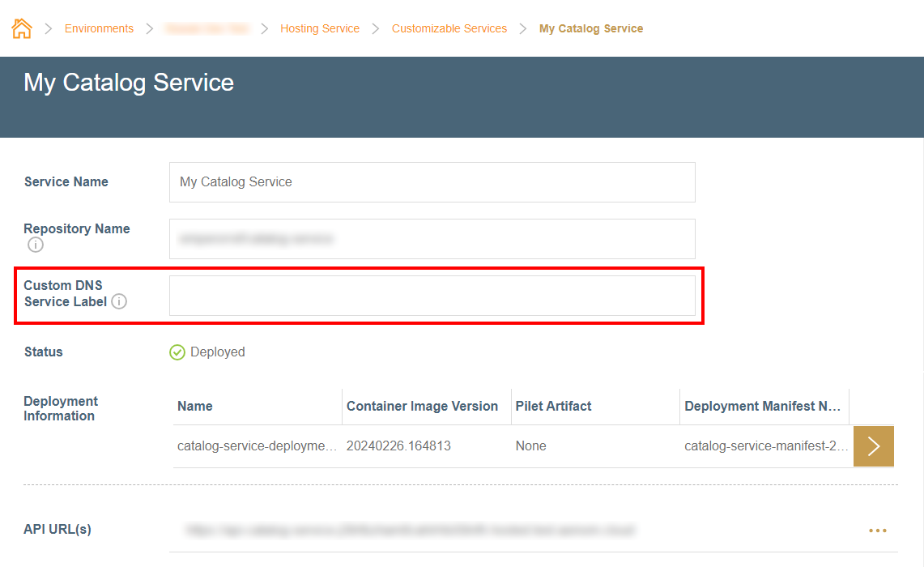
Task: Go to the Environments breadcrumb
Action: [x=99, y=29]
